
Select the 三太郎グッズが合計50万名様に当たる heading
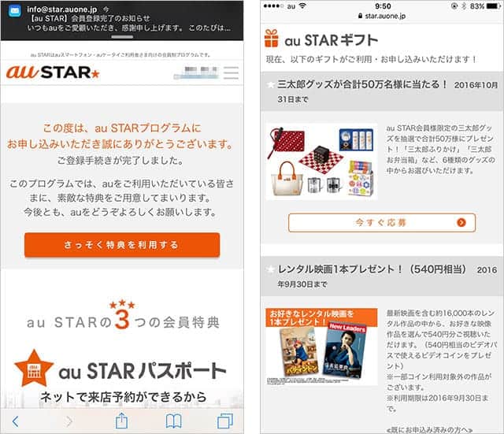tap(362, 84)
